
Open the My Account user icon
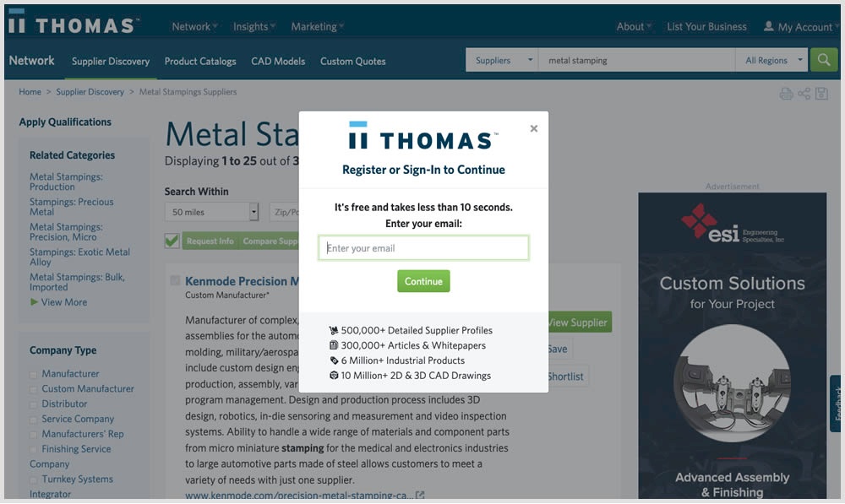(x=768, y=27)
